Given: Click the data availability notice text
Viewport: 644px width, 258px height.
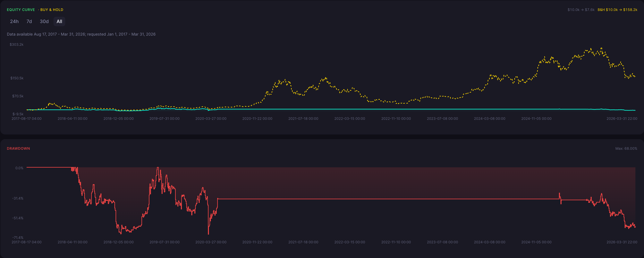Looking at the screenshot, I should coord(81,34).
